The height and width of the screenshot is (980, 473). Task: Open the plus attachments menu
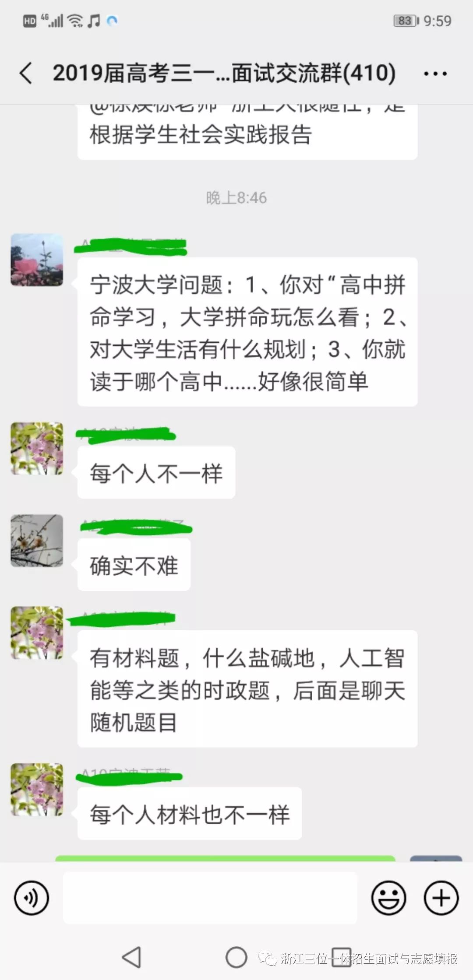click(x=441, y=898)
